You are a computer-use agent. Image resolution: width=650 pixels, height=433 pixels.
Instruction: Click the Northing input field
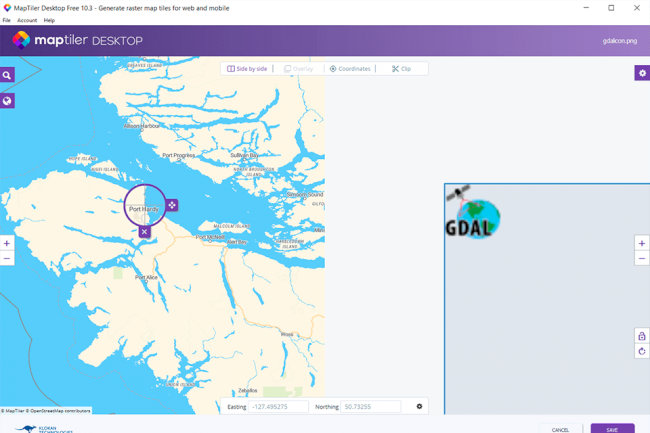[371, 406]
